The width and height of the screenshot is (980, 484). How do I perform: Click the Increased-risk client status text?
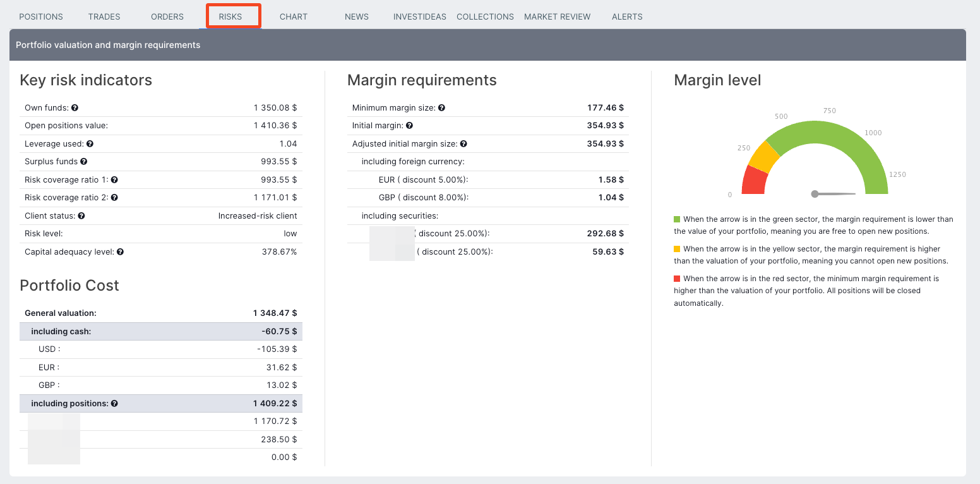(x=258, y=216)
